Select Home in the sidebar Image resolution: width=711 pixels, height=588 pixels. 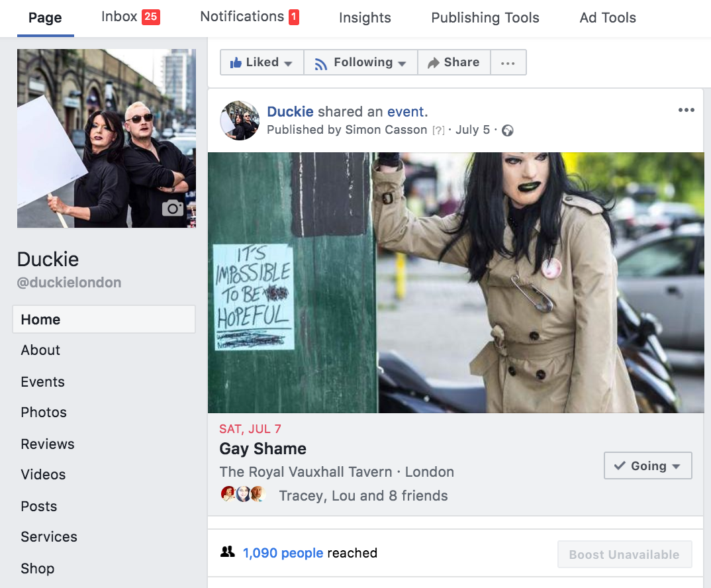coord(104,319)
